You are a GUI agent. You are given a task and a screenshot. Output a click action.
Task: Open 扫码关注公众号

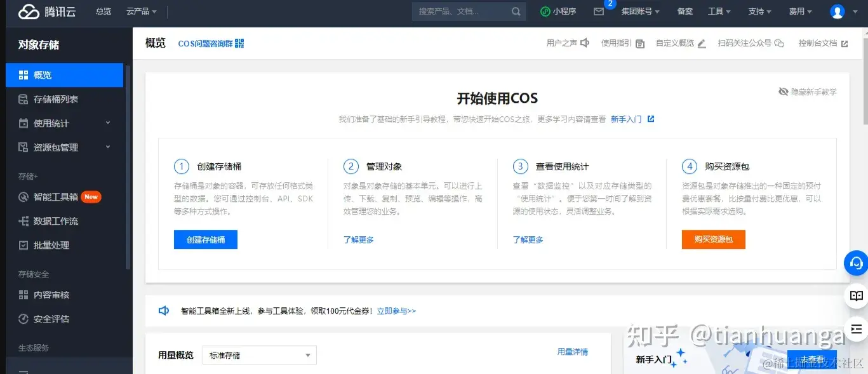coord(751,43)
